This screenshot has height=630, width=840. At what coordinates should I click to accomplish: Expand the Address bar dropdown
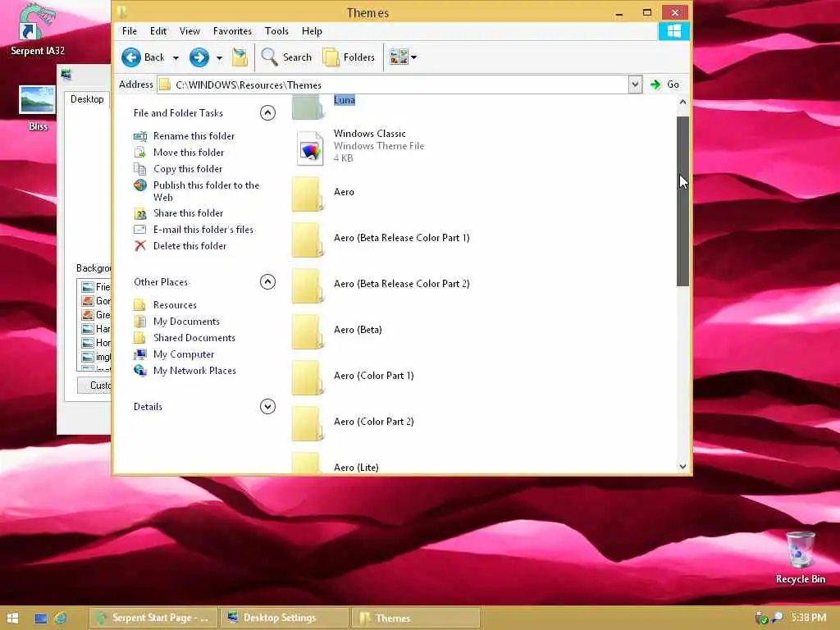click(x=635, y=84)
